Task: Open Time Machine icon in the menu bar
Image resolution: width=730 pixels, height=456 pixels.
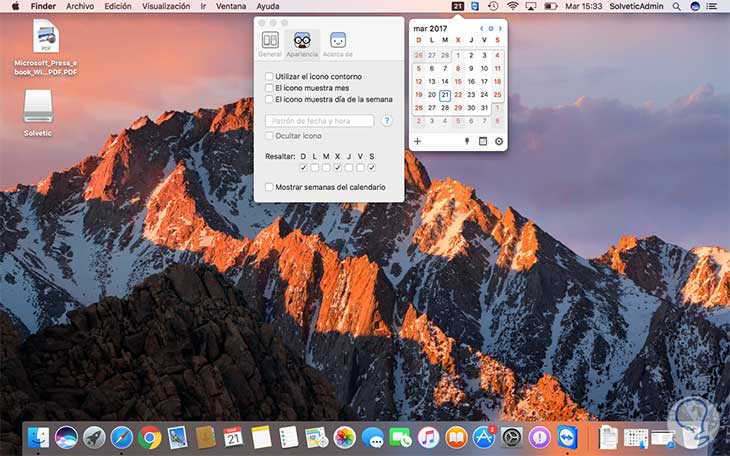Action: (492, 6)
